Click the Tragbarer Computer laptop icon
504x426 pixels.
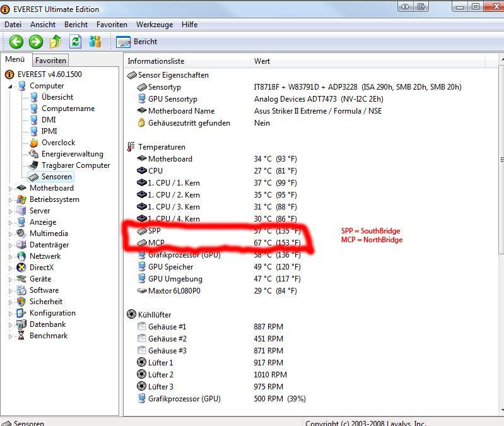click(33, 165)
